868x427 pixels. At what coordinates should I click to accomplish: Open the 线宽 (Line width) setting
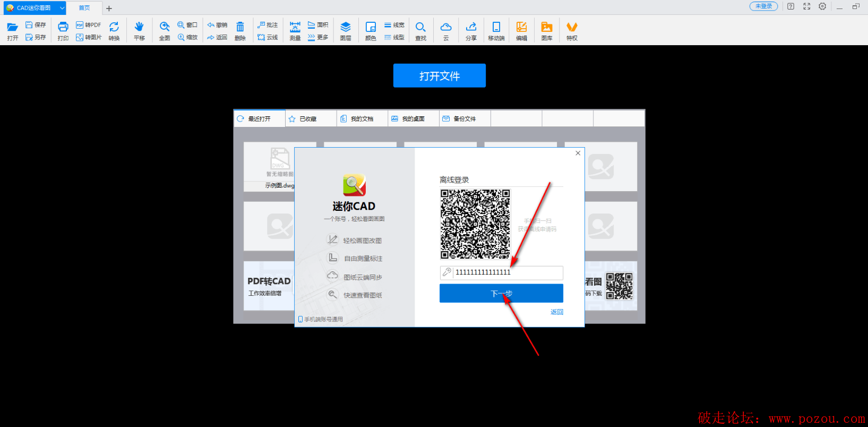(x=394, y=25)
